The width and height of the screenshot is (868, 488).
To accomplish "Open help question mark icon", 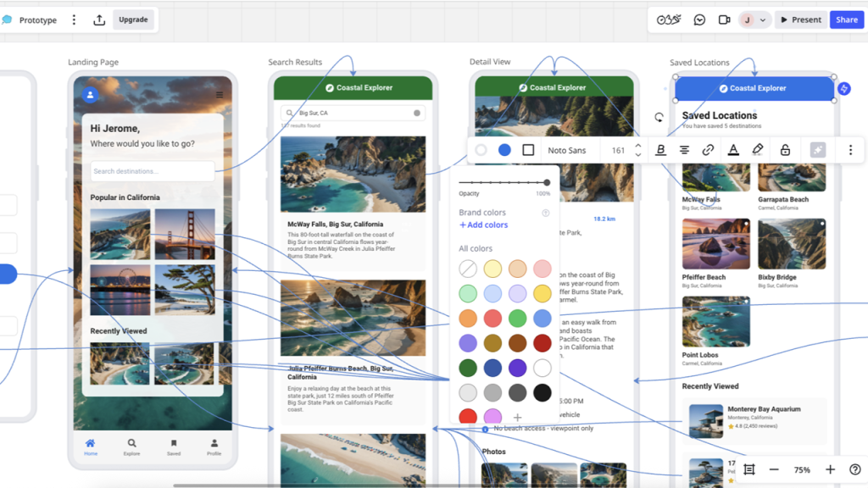I will point(854,469).
